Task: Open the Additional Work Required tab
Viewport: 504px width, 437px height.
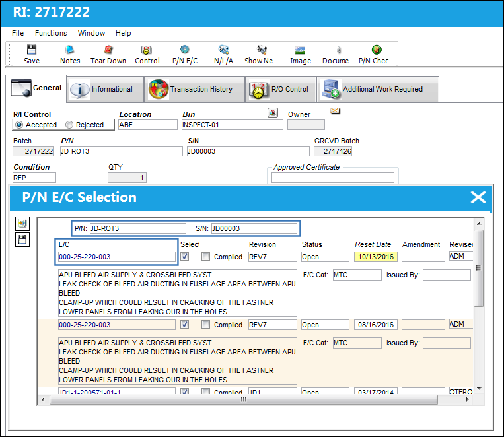Action: click(378, 89)
